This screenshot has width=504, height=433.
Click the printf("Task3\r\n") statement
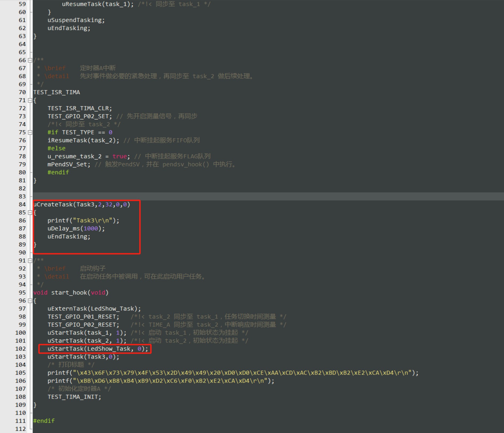[x=83, y=220]
